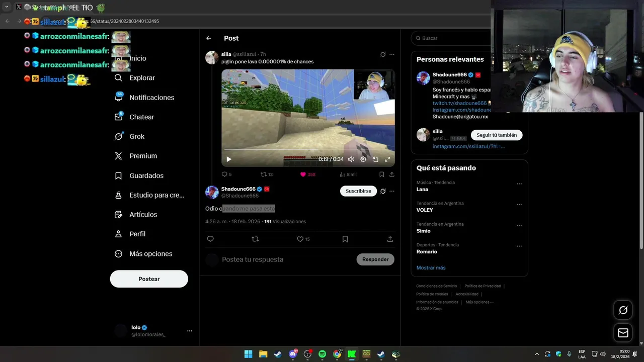Open Artículos in sidebar
This screenshot has height=362, width=644.
point(136,214)
